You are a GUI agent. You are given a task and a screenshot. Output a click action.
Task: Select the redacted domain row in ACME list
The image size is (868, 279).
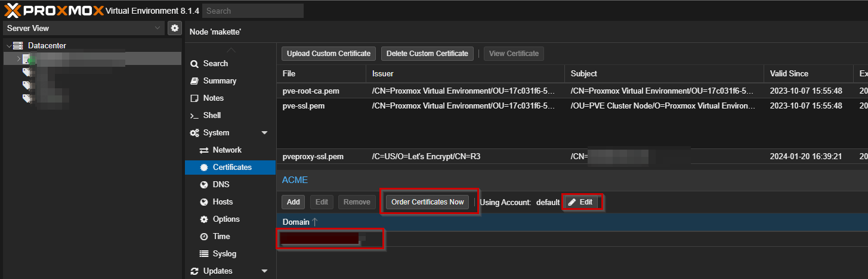(x=572, y=239)
